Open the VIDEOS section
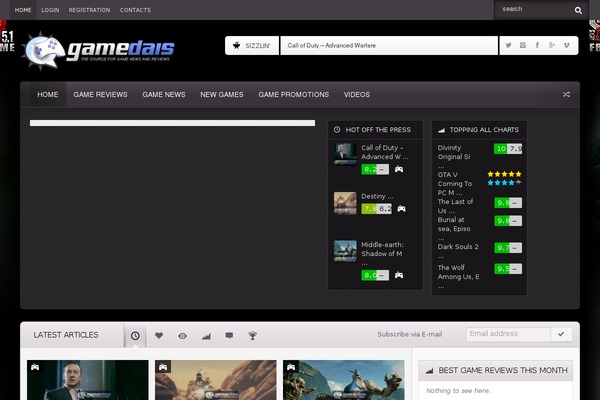The width and height of the screenshot is (600, 400). point(357,95)
